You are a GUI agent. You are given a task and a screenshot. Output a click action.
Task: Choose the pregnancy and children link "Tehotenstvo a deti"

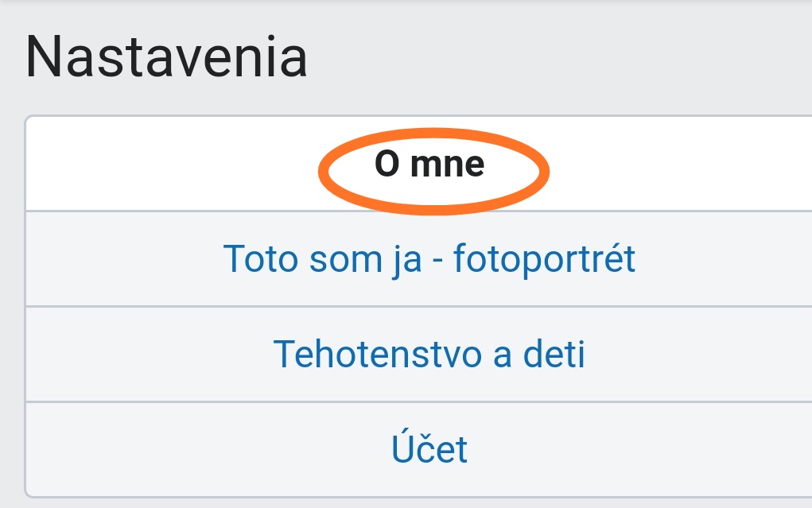point(429,355)
